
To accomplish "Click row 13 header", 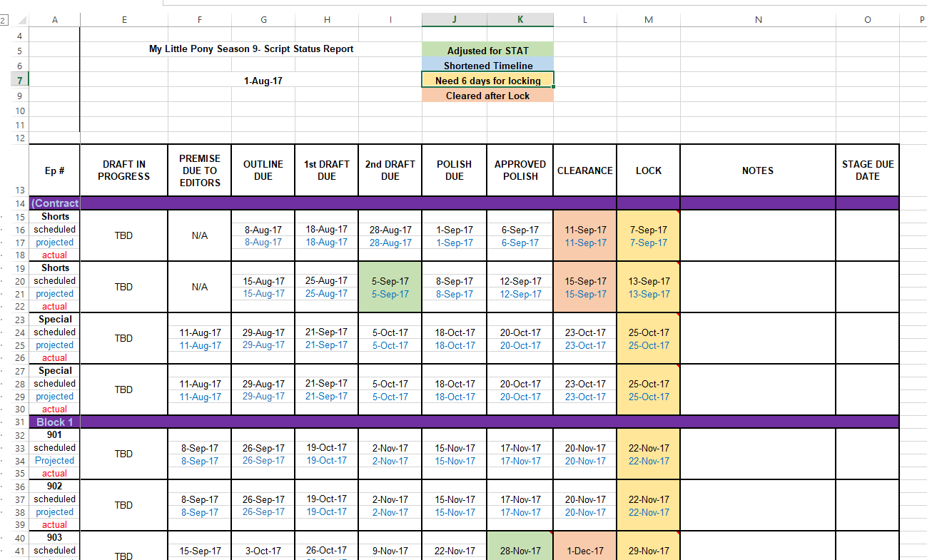I will click(x=19, y=190).
